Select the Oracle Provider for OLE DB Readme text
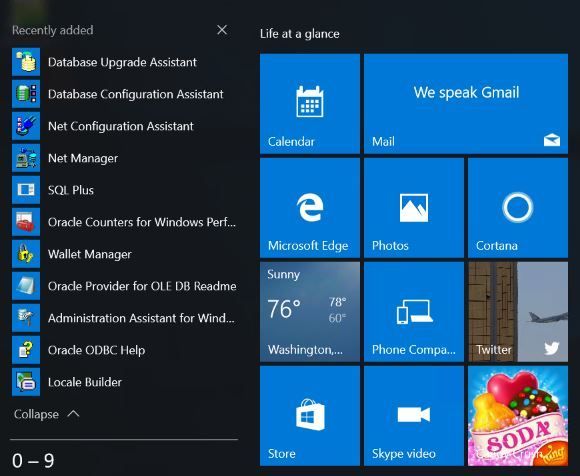The height and width of the screenshot is (476, 580). coord(142,286)
